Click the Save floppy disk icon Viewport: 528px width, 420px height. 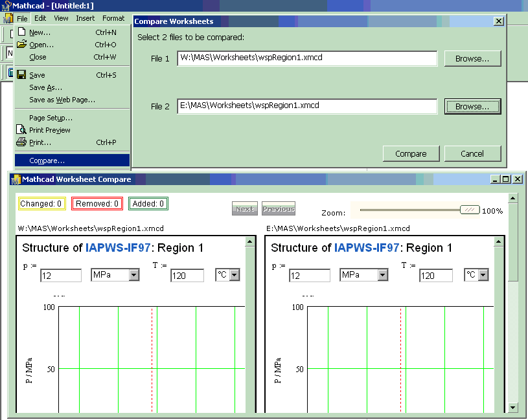[21, 74]
